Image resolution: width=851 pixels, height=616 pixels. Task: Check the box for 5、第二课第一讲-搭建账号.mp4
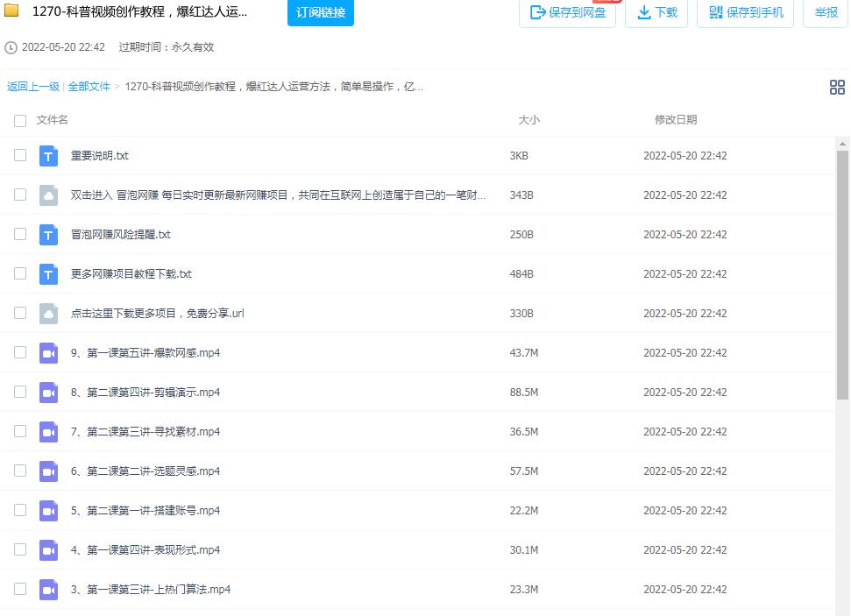tap(20, 510)
